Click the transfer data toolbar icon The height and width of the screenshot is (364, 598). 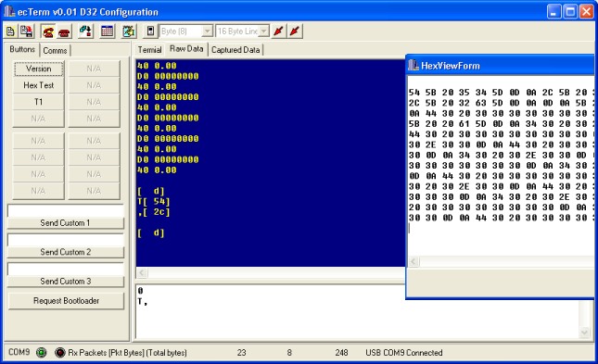[85, 31]
